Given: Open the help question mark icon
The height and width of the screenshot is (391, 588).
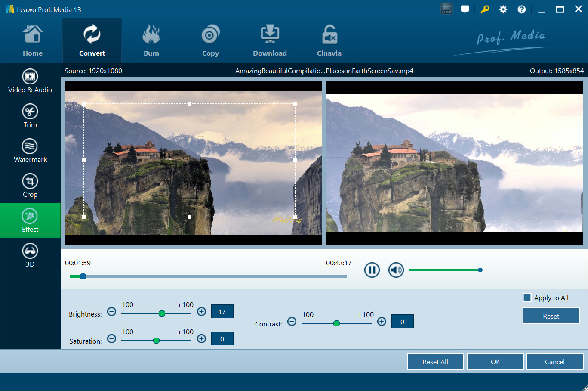Looking at the screenshot, I should (x=521, y=9).
